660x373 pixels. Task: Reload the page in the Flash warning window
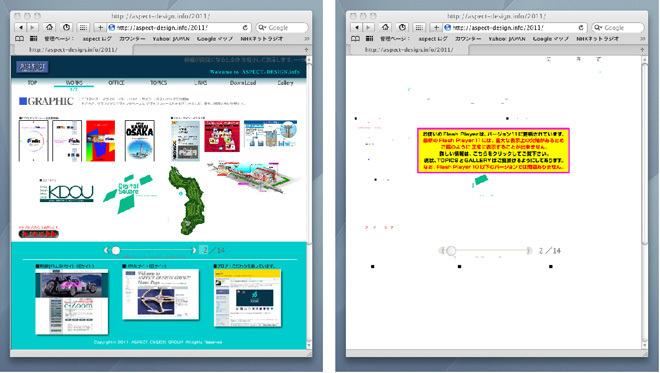click(581, 27)
